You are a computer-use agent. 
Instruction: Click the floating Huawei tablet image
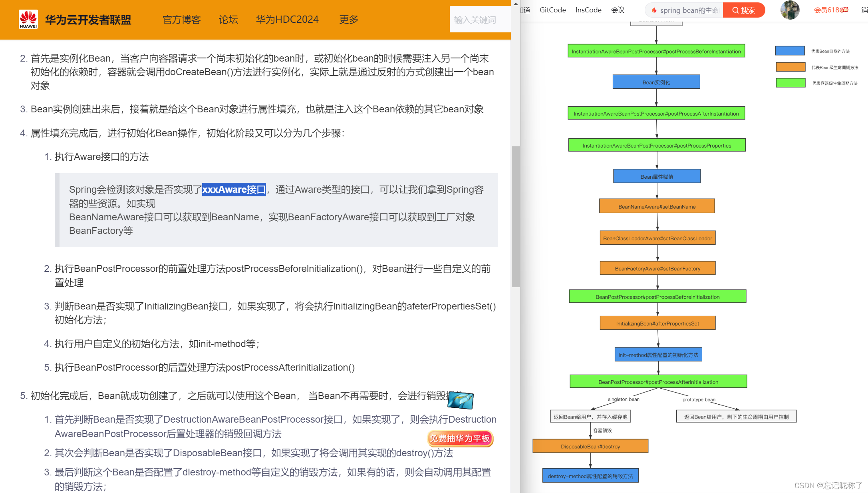(x=460, y=400)
